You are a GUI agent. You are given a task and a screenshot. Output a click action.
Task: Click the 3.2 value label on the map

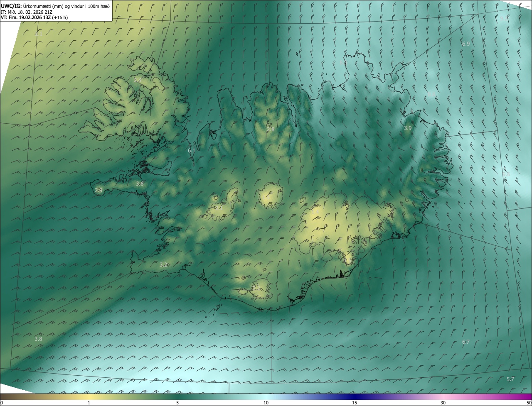coord(163,264)
